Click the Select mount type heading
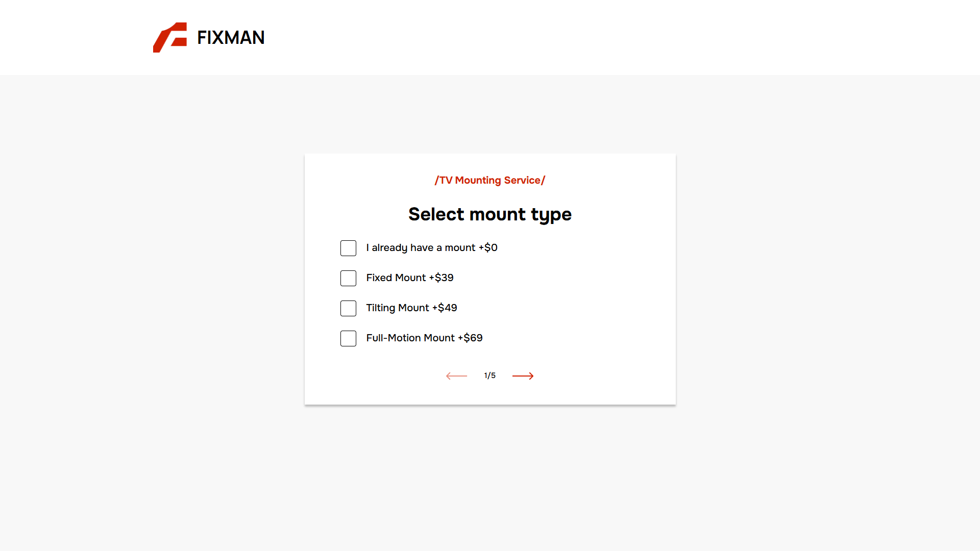Screen dimensions: 980x551 point(489,214)
